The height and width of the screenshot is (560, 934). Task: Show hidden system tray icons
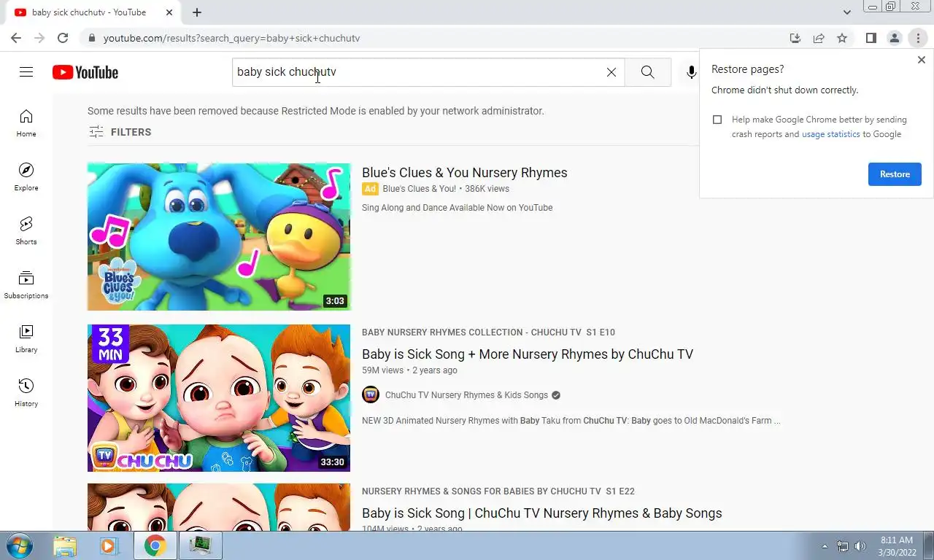825,546
